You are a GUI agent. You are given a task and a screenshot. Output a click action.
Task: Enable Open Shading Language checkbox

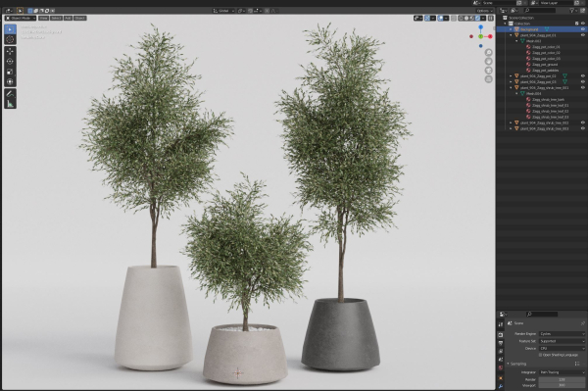coord(540,355)
